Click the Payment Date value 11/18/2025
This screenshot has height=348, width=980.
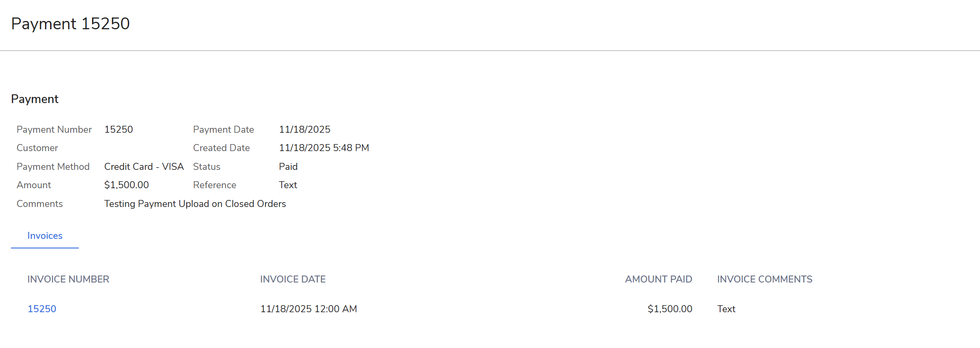click(x=304, y=130)
